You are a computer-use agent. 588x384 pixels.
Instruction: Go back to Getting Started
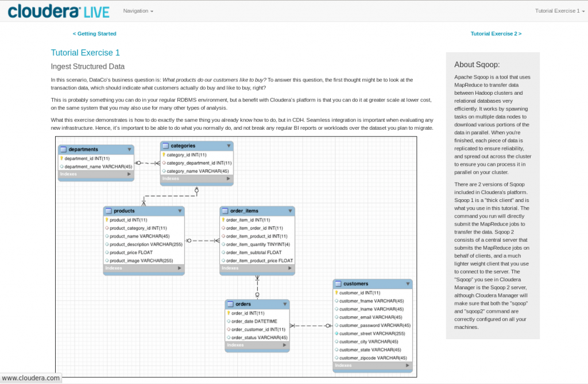[x=95, y=34]
